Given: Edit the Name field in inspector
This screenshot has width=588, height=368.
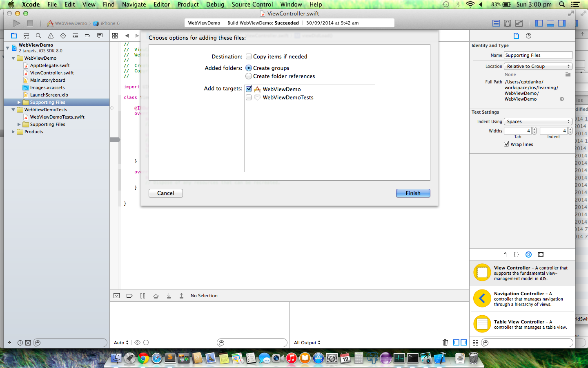Looking at the screenshot, I should 538,55.
